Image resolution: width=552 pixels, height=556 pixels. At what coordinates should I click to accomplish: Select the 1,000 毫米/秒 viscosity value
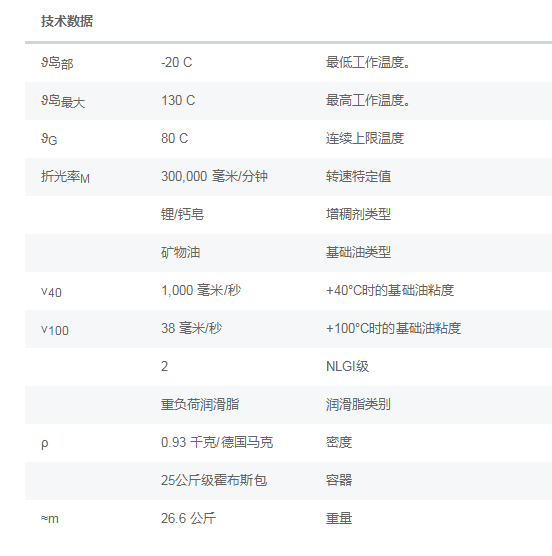pyautogui.click(x=201, y=290)
